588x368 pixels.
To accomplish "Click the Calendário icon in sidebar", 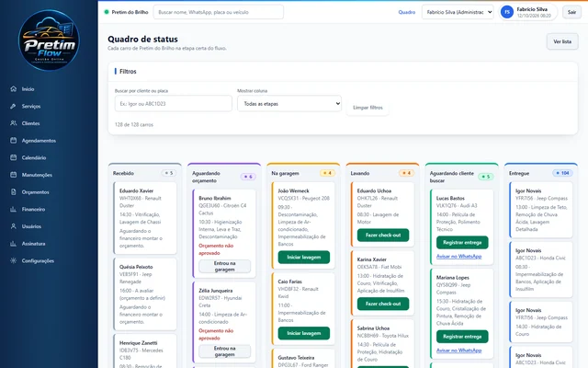I will [x=14, y=157].
